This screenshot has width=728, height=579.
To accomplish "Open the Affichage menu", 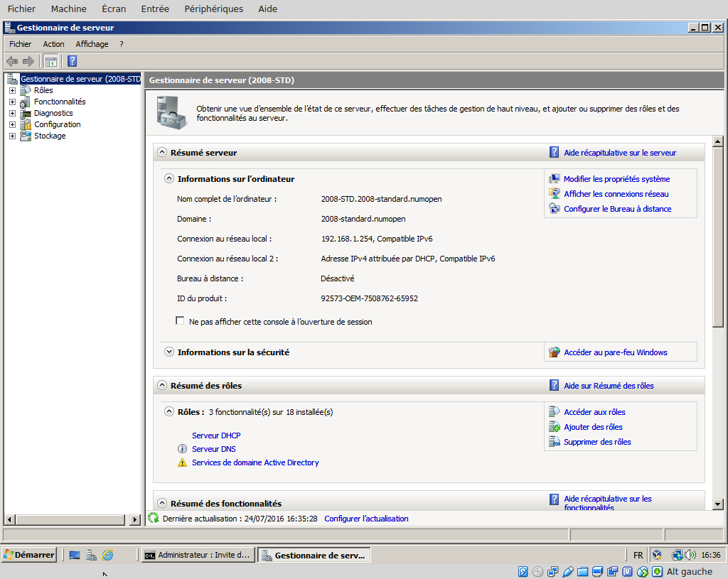I will 92,44.
